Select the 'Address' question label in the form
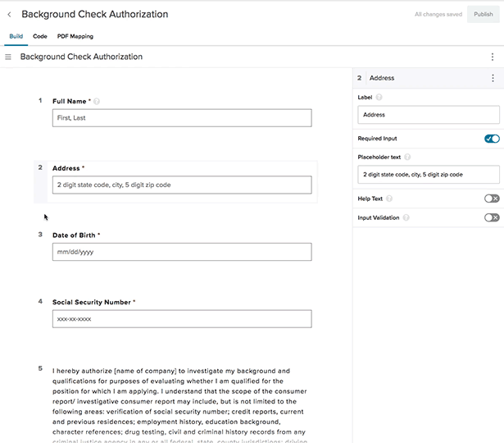 66,168
